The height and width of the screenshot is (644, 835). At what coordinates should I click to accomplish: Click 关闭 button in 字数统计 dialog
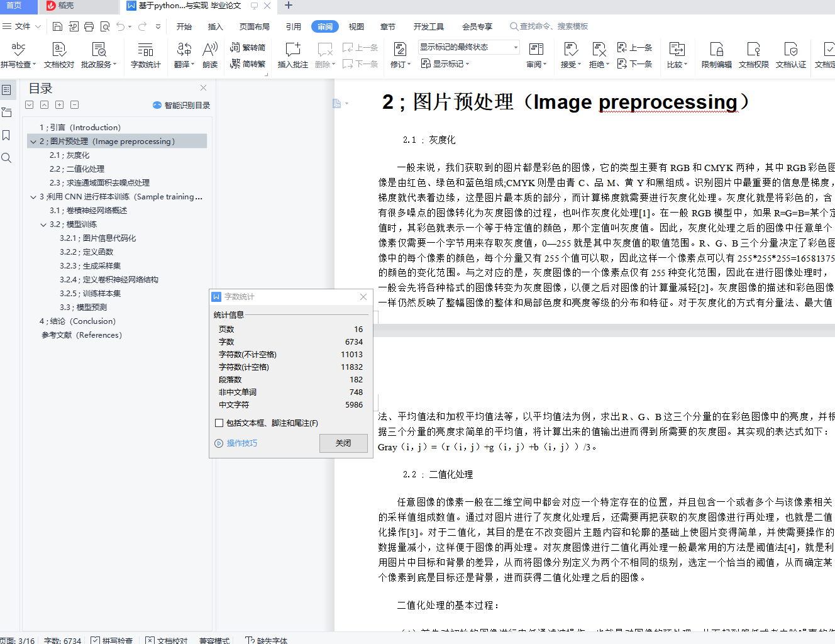click(343, 443)
